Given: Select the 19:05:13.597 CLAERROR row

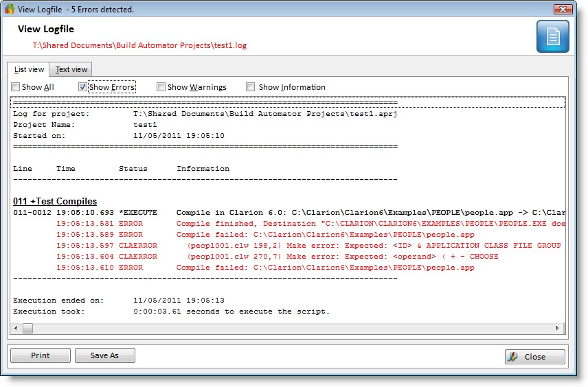Looking at the screenshot, I should (288, 246).
